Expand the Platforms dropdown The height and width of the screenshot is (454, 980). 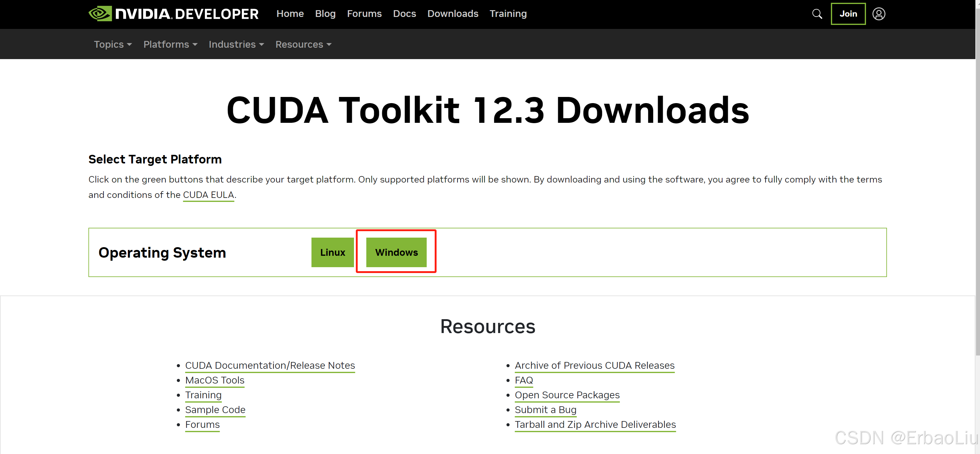click(170, 45)
